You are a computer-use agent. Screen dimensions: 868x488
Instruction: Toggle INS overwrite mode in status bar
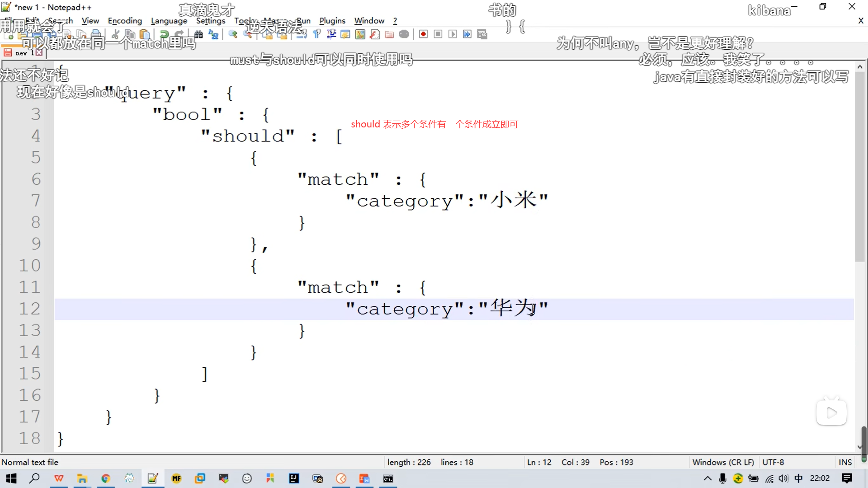click(844, 462)
